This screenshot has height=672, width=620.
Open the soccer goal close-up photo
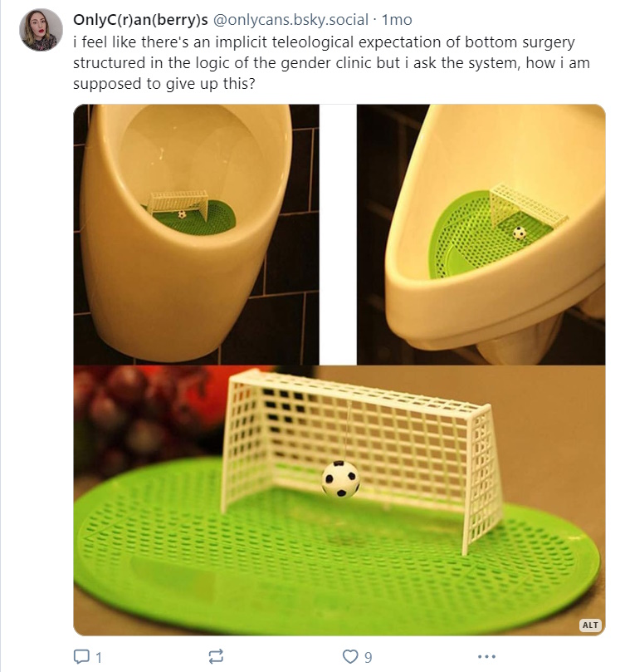click(x=339, y=500)
